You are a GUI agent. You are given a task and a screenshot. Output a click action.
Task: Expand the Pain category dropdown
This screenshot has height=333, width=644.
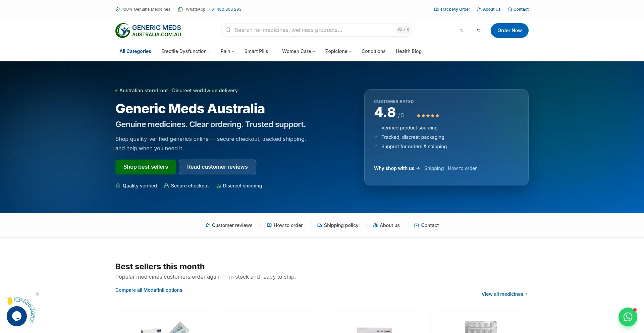(x=227, y=51)
